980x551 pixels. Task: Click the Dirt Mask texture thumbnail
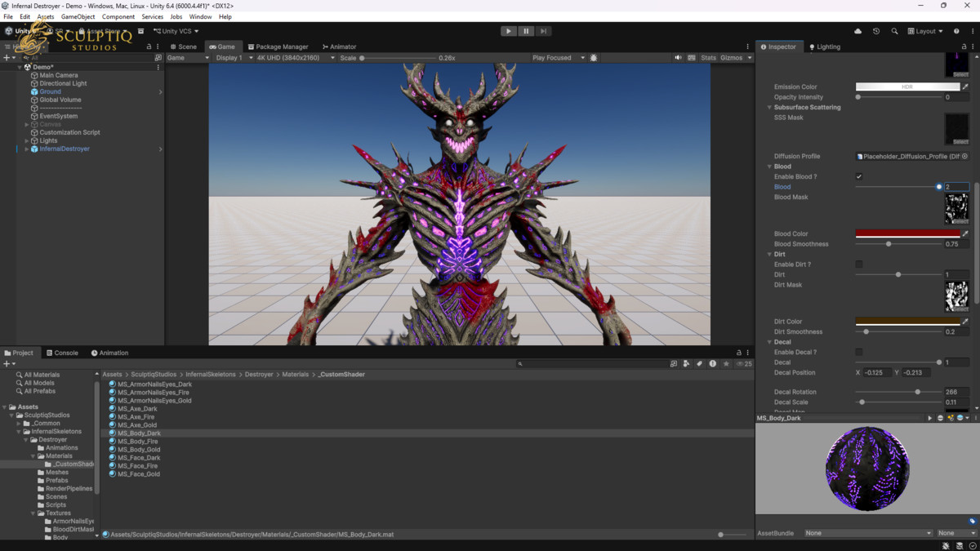pos(956,296)
